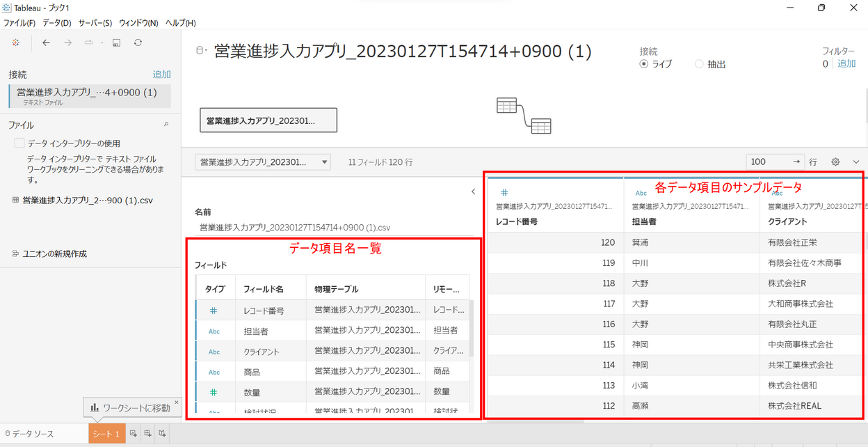
Task: Enable データ インタープリターの使用 checkbox
Action: pos(19,143)
